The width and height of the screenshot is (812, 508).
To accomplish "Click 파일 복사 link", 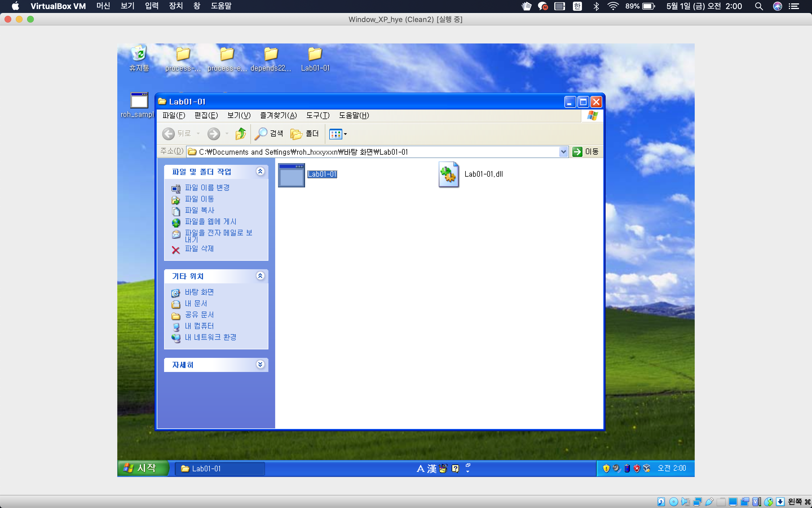I will (200, 211).
